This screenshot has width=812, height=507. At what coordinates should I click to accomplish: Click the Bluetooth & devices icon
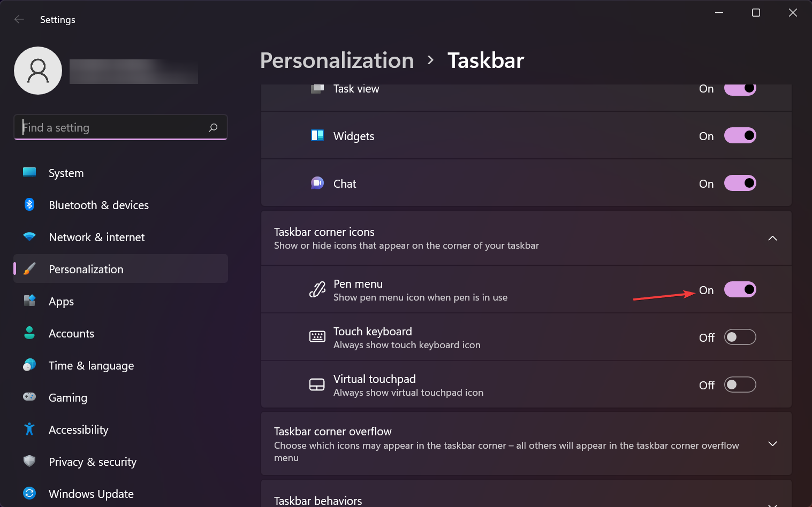[x=29, y=204]
